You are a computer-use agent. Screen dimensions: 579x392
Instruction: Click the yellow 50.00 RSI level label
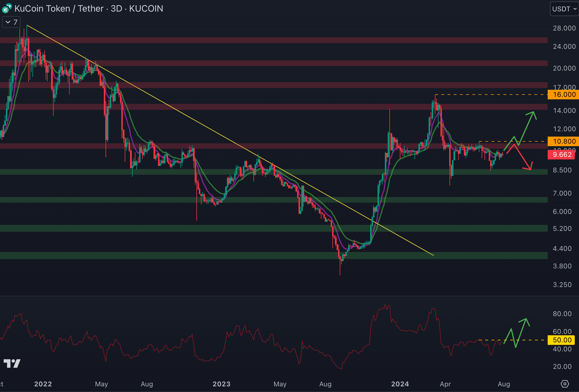(562, 340)
